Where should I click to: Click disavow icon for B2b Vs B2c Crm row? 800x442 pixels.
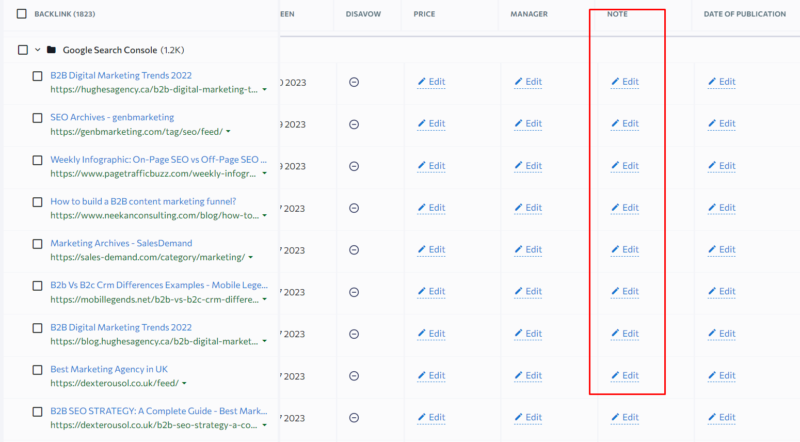tap(354, 292)
